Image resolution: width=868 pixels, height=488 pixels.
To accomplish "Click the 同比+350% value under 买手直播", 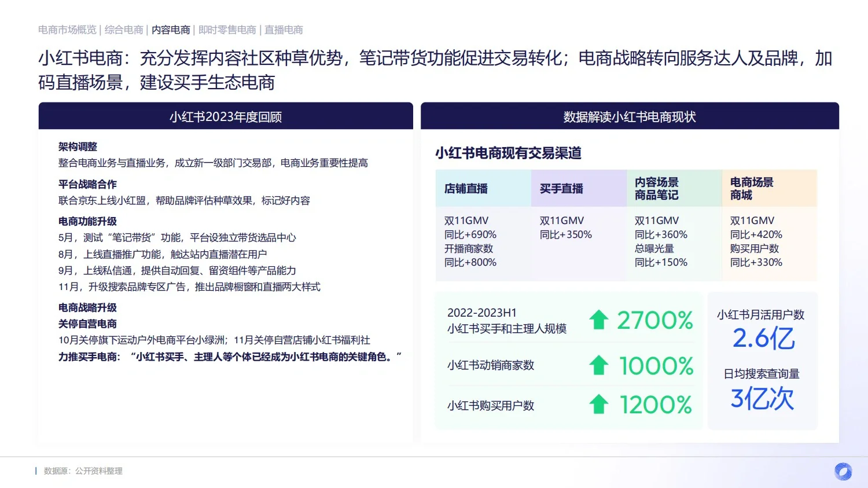I will (x=566, y=235).
